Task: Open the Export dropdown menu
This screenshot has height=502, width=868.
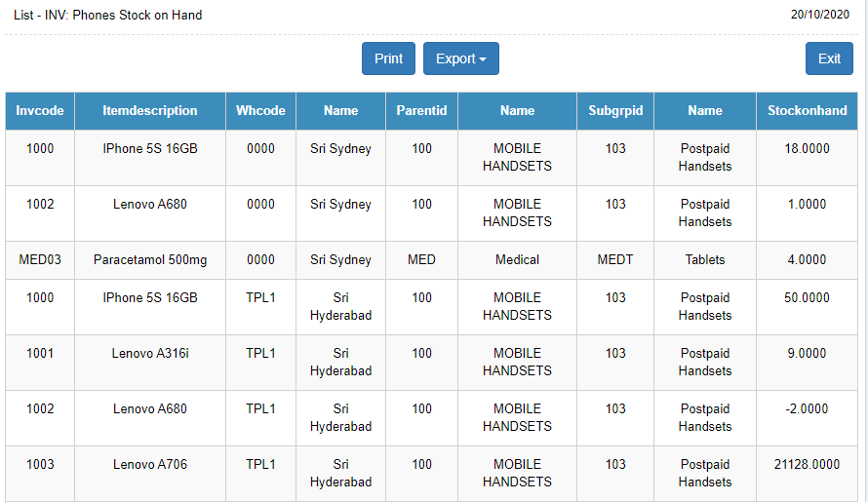Action: tap(460, 58)
